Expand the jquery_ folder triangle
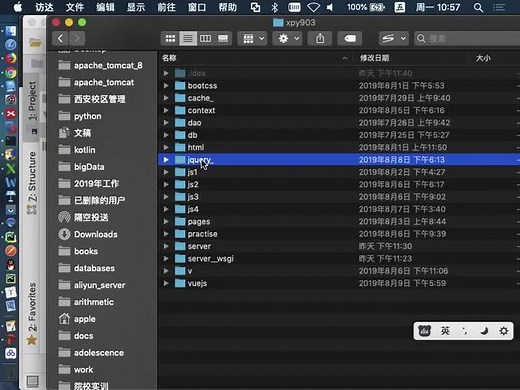The image size is (520, 390). tap(166, 160)
